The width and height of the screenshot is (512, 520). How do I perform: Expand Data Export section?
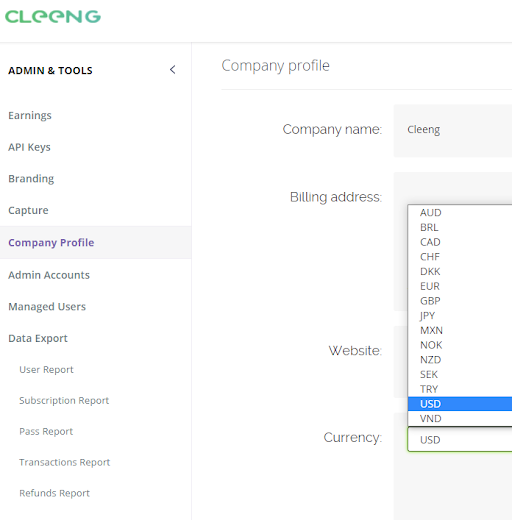(x=38, y=338)
